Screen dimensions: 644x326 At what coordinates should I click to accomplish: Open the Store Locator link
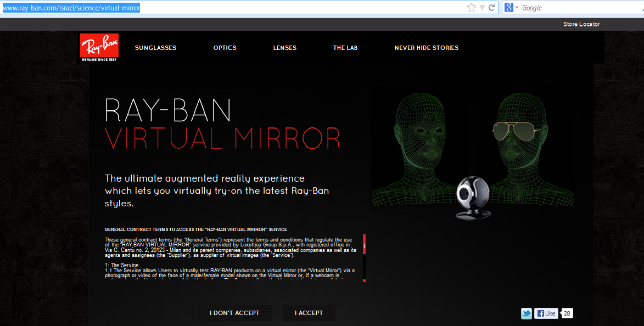pyautogui.click(x=581, y=24)
